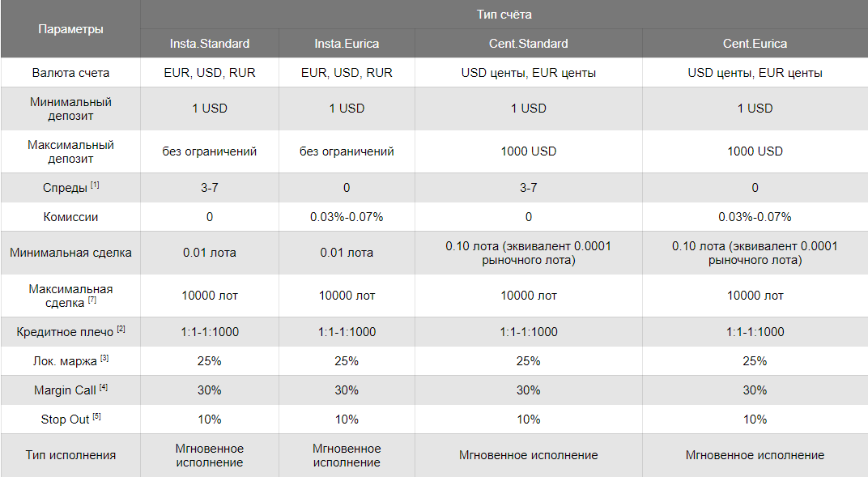The width and height of the screenshot is (868, 477).
Task: Open footnote [5] beside Stop Out
Action: pos(96,417)
